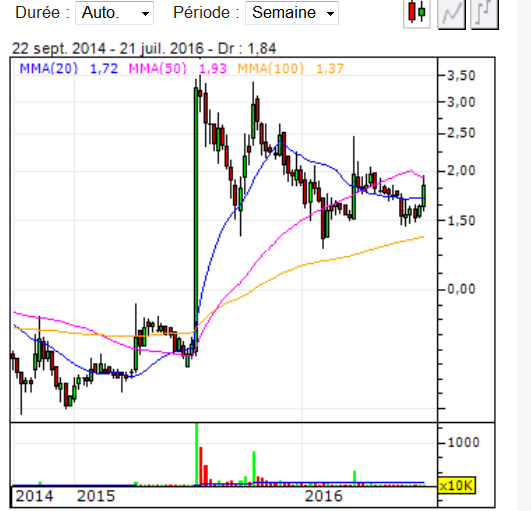Image resolution: width=531 pixels, height=511 pixels.
Task: Click the 2014 marker on time axis
Action: pyautogui.click(x=34, y=496)
